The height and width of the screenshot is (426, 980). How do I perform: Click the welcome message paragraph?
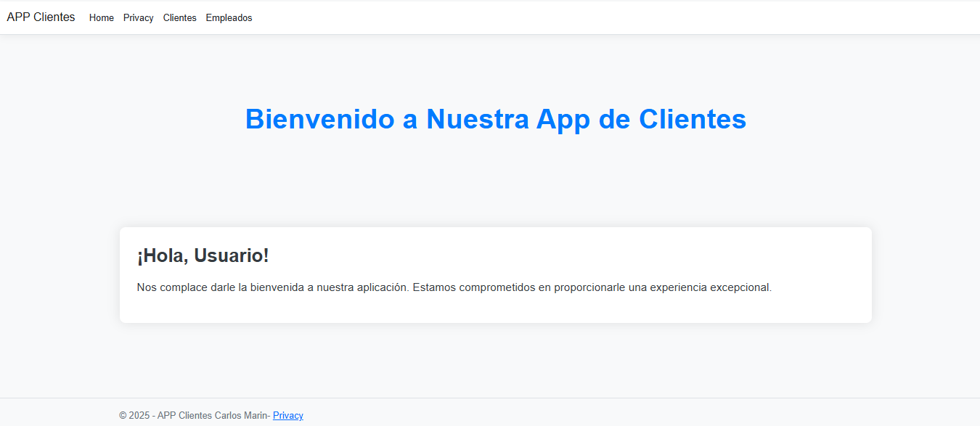point(454,287)
